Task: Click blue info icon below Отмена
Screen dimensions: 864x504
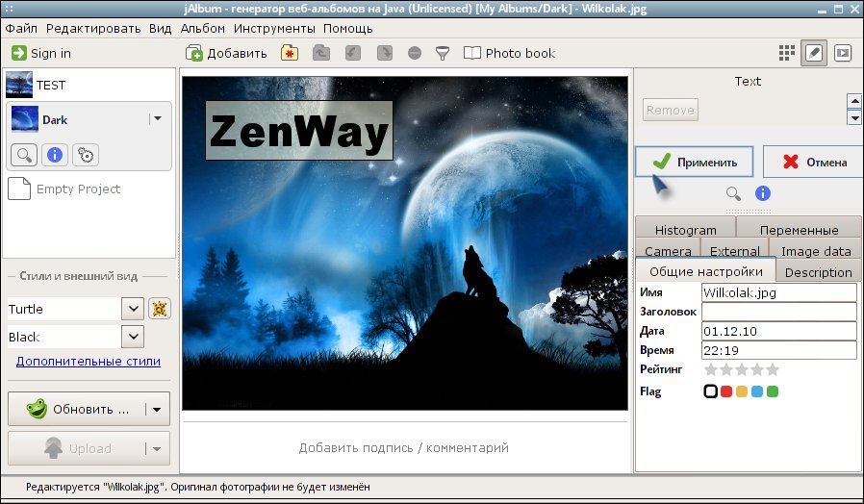Action: pyautogui.click(x=763, y=193)
